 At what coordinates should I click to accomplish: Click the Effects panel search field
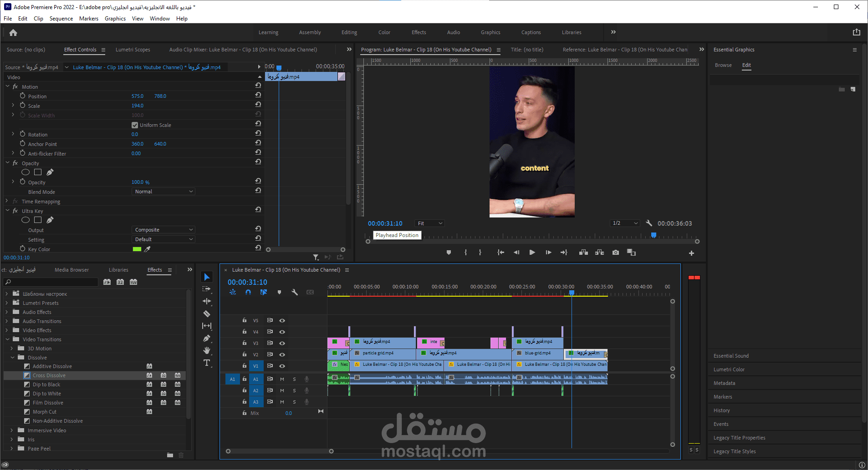click(51, 282)
